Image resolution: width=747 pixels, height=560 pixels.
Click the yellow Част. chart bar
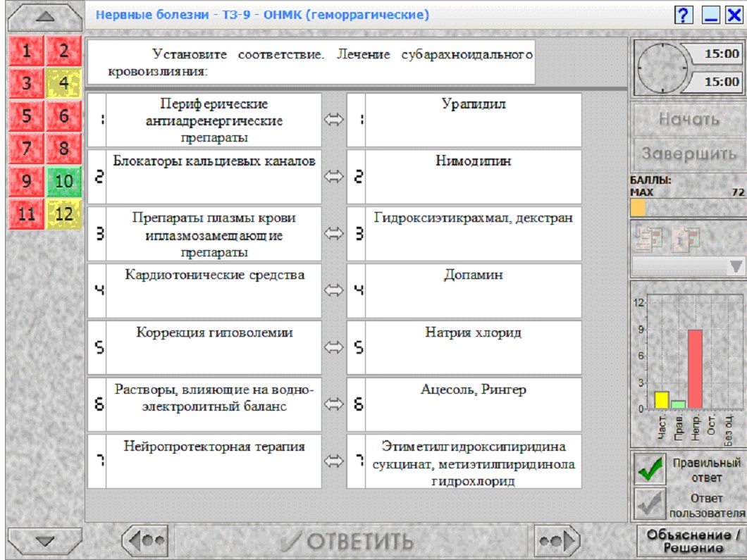click(x=661, y=400)
